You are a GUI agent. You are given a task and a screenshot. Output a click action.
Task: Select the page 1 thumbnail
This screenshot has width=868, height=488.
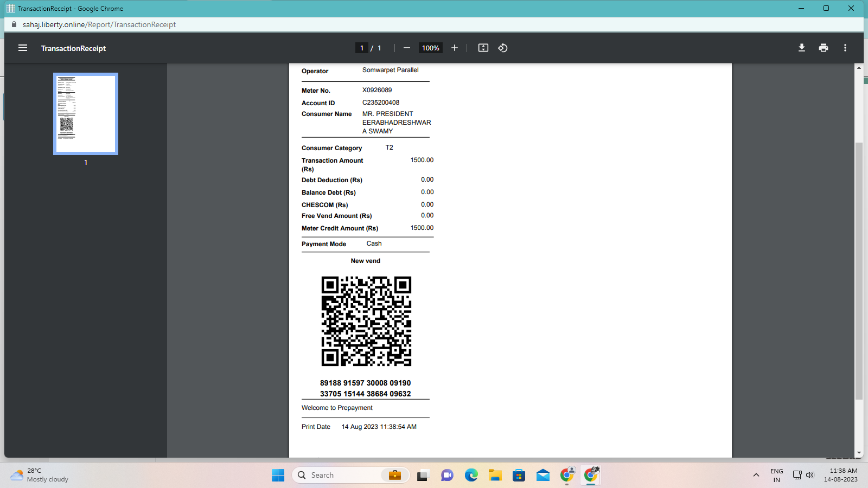tap(86, 114)
